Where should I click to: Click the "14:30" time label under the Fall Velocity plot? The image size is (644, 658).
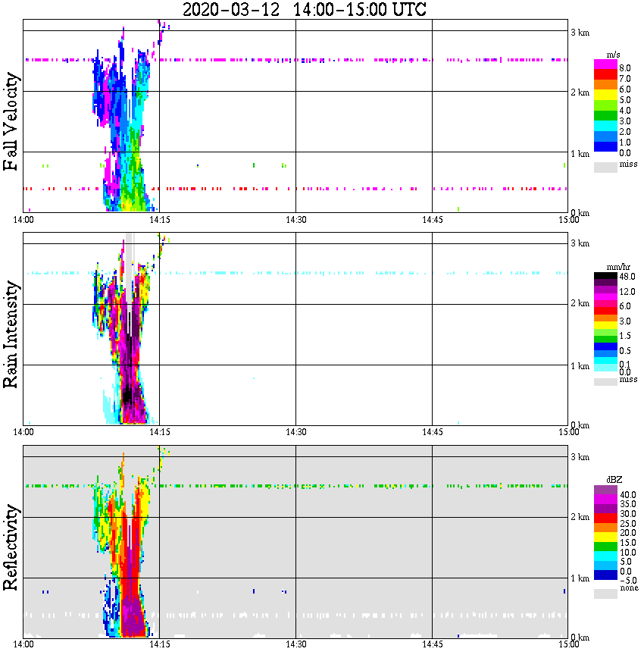295,220
